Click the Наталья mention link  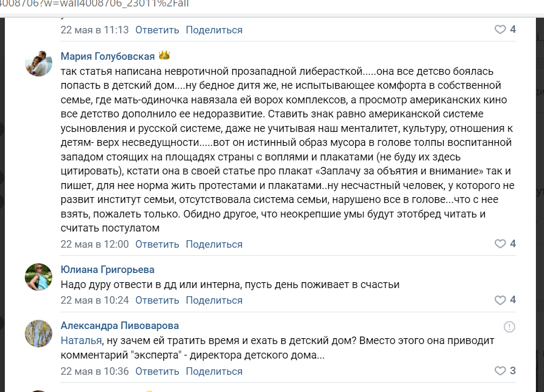pos(81,341)
